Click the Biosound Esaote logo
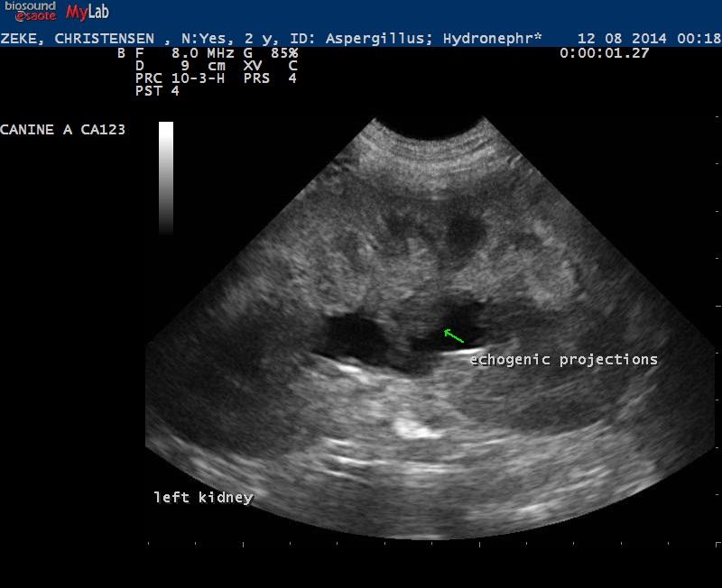This screenshot has height=588, width=722. point(29,11)
